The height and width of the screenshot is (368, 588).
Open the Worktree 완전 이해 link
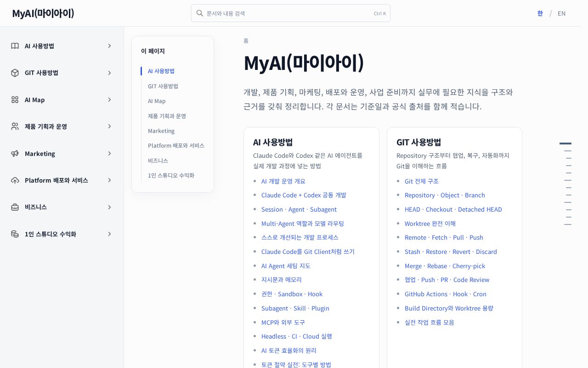point(430,224)
